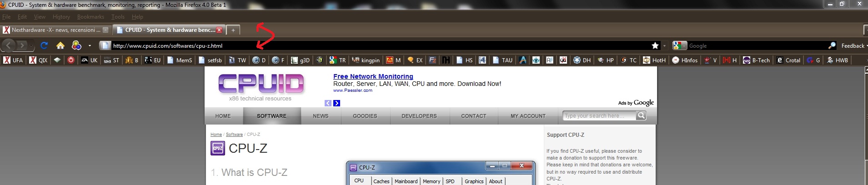Open the HotH bookmark
The image size is (868, 185).
[655, 60]
